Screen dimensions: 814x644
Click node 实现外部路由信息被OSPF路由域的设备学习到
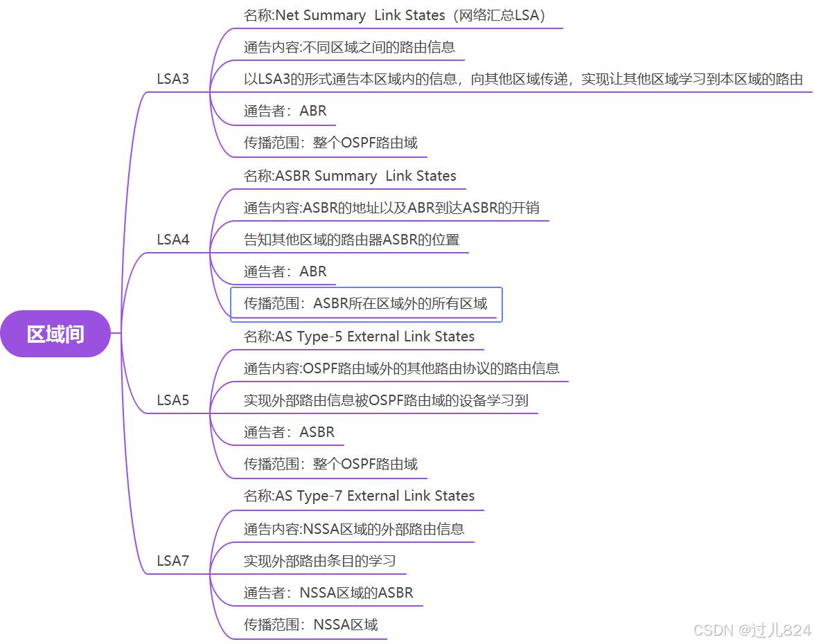click(x=386, y=400)
